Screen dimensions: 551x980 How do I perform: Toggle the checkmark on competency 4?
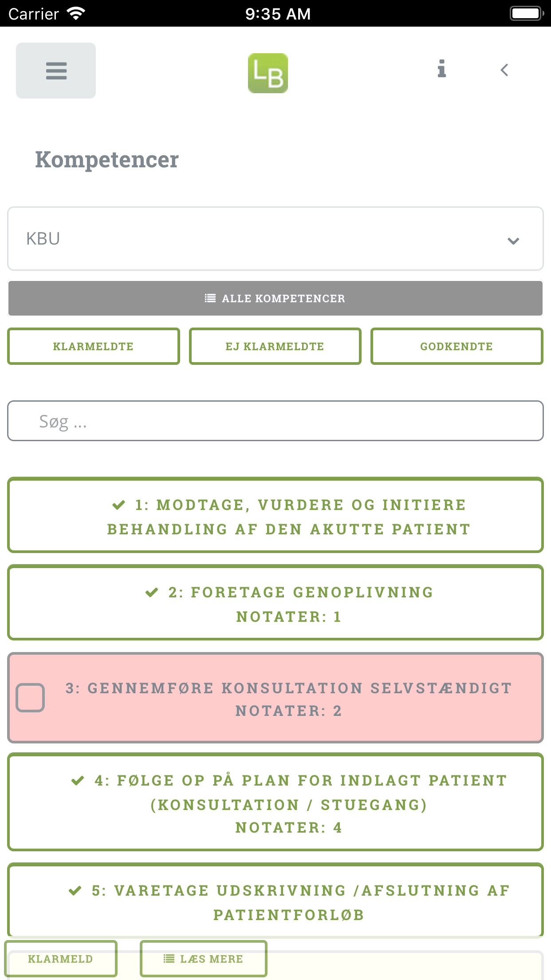pyautogui.click(x=79, y=780)
